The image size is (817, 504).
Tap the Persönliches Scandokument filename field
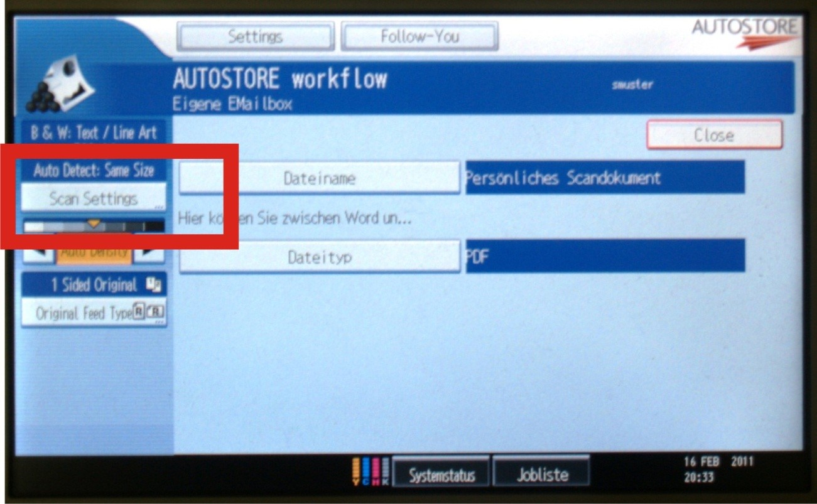(x=605, y=178)
